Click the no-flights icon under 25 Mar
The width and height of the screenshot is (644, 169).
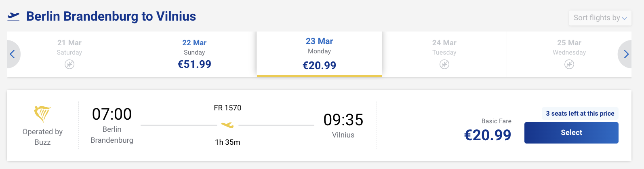(x=569, y=64)
